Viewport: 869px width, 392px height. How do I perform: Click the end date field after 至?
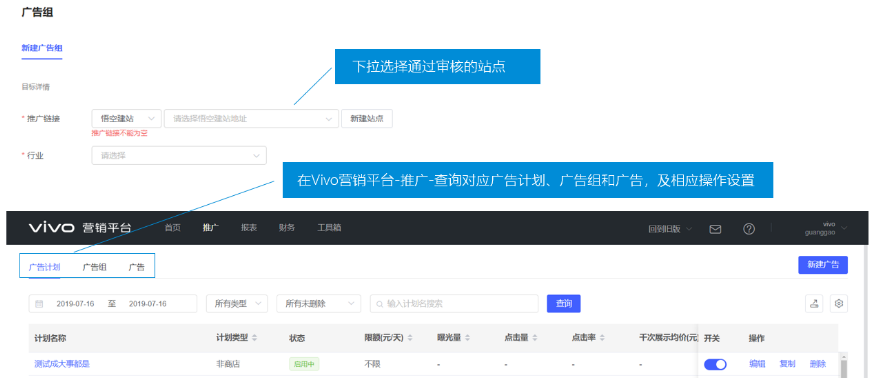[x=147, y=304]
